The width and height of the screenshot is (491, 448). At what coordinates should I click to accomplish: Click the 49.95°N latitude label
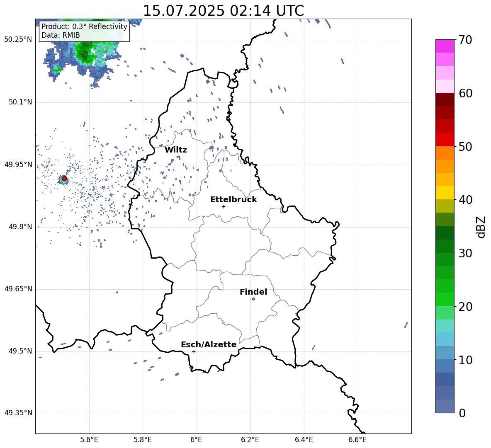click(x=18, y=165)
